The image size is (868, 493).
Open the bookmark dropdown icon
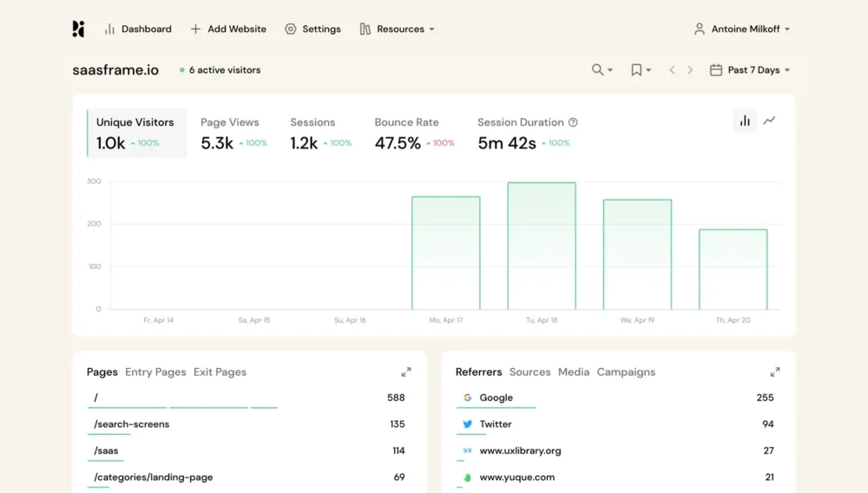[x=637, y=70]
